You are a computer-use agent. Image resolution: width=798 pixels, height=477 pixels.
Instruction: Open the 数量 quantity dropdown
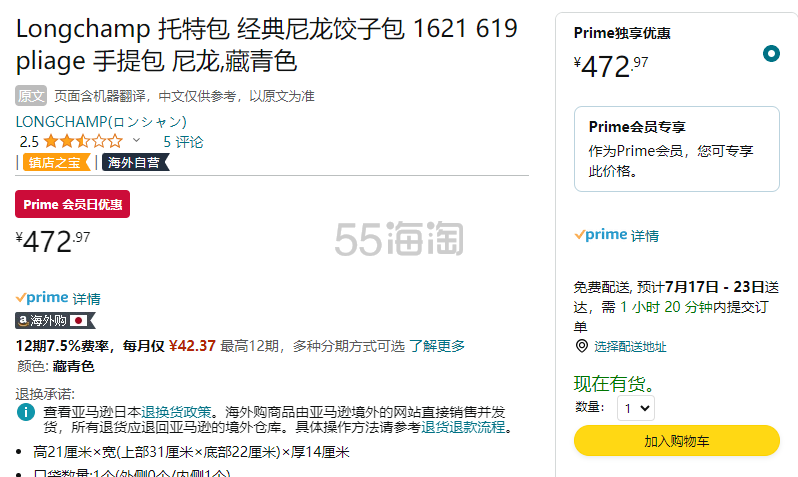(637, 407)
